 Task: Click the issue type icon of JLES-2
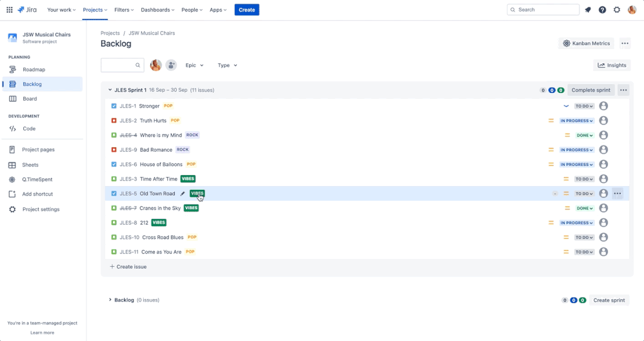(x=114, y=120)
